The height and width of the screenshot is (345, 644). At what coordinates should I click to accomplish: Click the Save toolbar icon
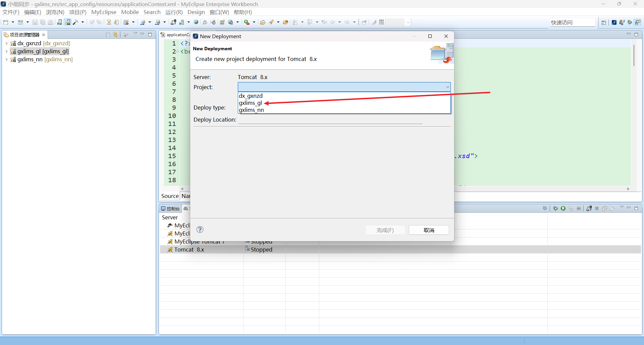tap(35, 22)
